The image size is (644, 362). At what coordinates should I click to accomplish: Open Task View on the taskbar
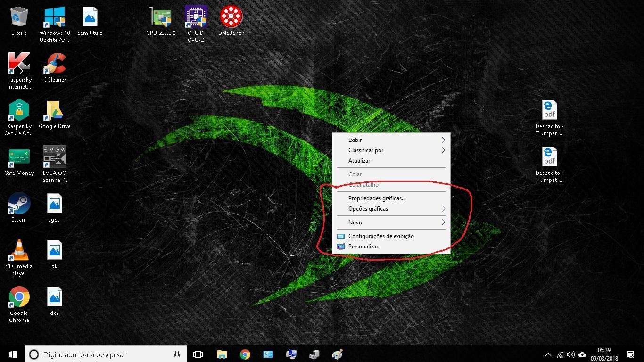click(x=198, y=354)
